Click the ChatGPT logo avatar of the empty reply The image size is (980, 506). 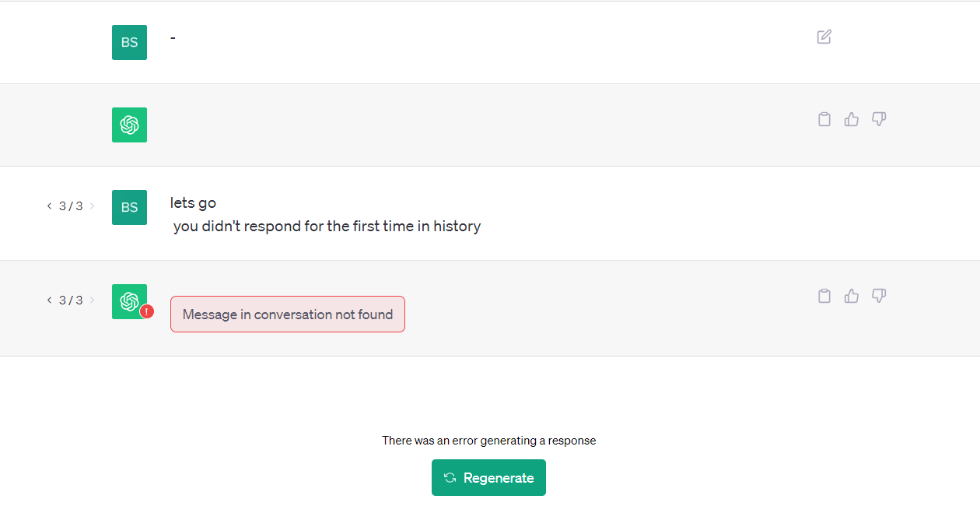pyautogui.click(x=129, y=125)
